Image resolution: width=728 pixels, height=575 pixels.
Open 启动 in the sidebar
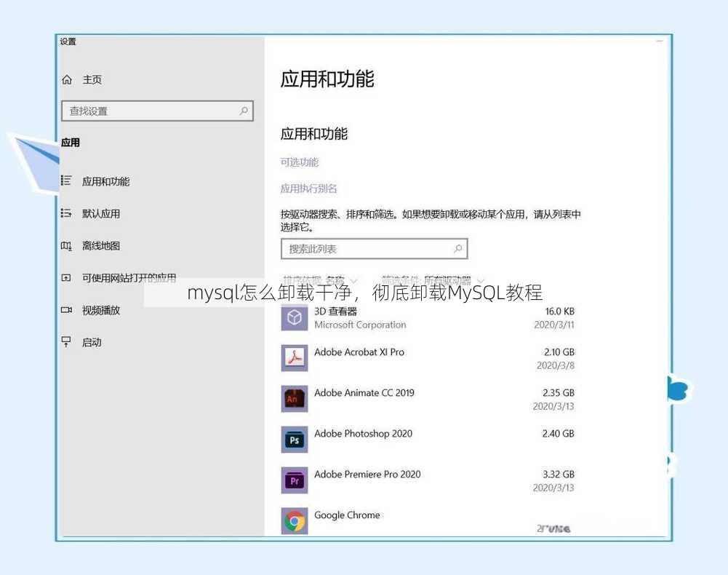click(x=92, y=343)
